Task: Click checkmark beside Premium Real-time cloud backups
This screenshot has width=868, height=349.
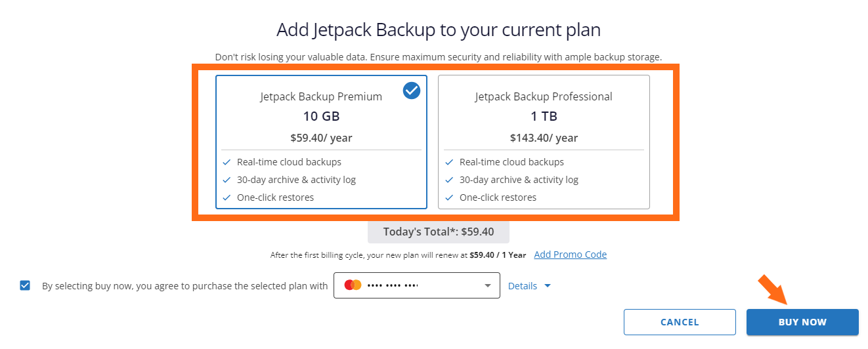Action: point(227,162)
